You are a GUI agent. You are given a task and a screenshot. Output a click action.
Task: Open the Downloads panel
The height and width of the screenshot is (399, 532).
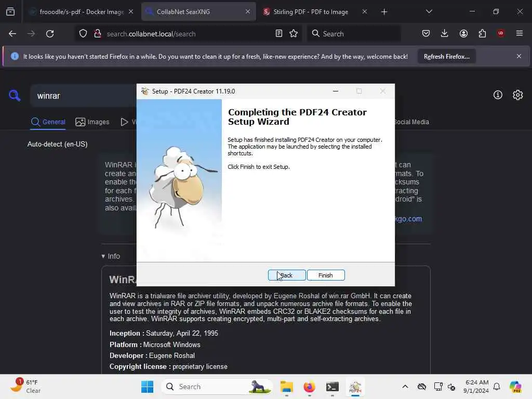(x=445, y=34)
